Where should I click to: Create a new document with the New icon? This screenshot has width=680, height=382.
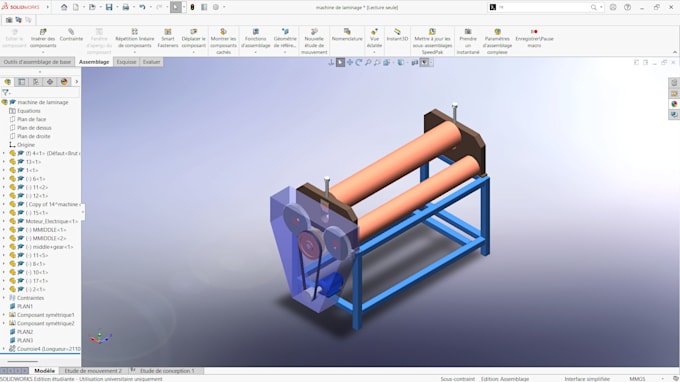pyautogui.click(x=76, y=7)
